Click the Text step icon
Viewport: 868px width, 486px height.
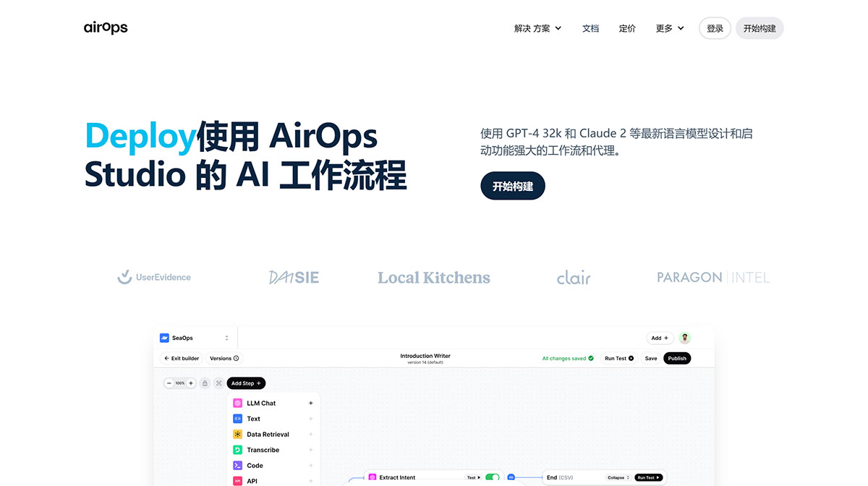[237, 419]
